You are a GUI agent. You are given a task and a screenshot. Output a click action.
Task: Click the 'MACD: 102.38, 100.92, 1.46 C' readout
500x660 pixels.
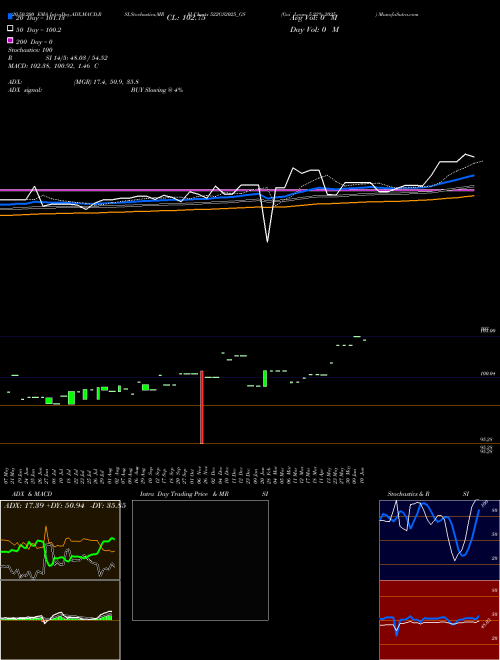coord(53,66)
